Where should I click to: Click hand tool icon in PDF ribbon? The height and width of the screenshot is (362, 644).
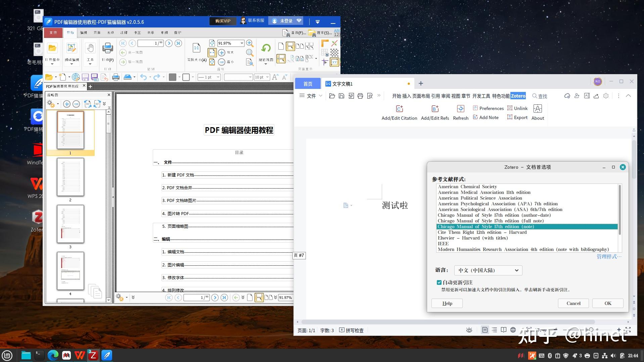pos(90,48)
